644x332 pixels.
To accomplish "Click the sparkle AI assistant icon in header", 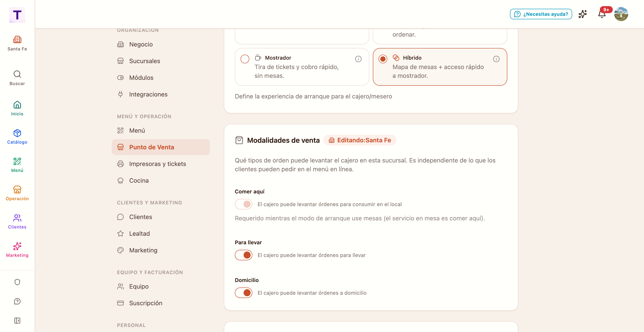I will click(582, 14).
